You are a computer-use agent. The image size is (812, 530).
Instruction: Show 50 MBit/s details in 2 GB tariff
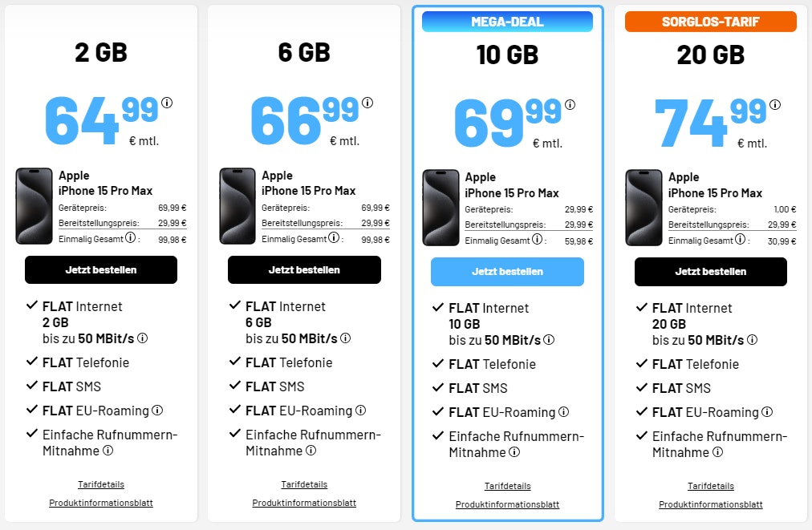[143, 338]
